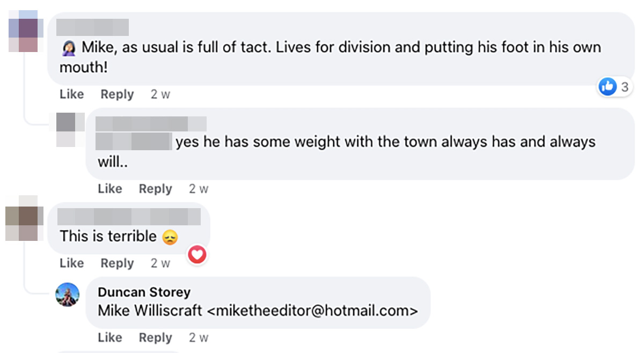
Task: Reply to the "This is terrible" comment
Action: pyautogui.click(x=117, y=263)
